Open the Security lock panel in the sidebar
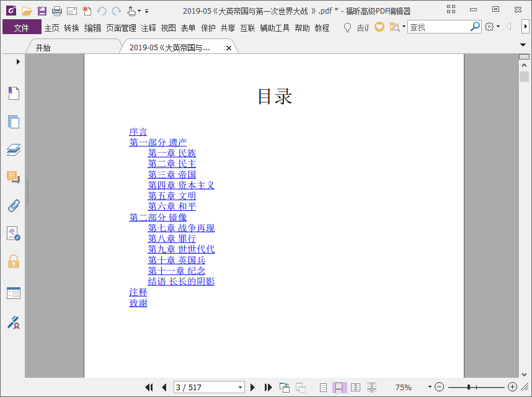This screenshot has height=397, width=532. point(14,261)
